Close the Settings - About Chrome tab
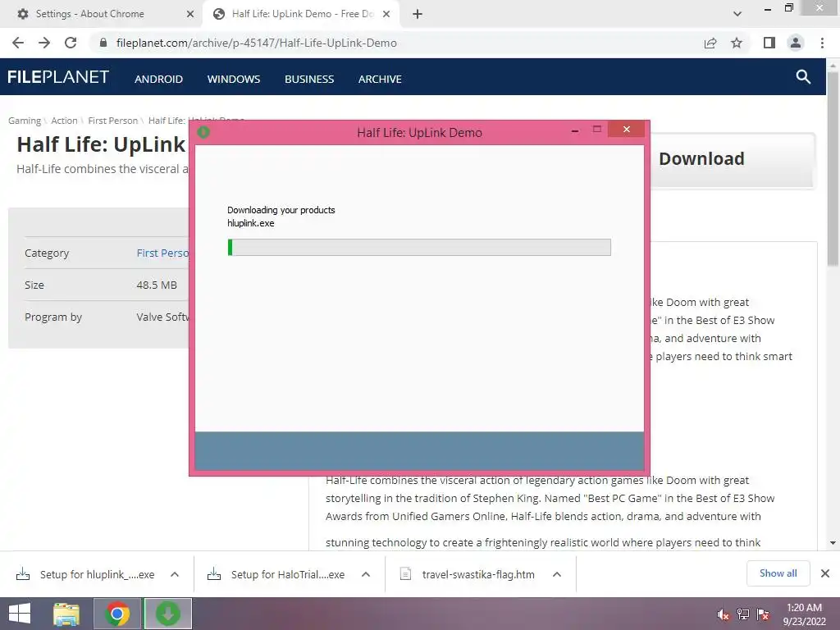Image resolution: width=840 pixels, height=630 pixels. 190,14
